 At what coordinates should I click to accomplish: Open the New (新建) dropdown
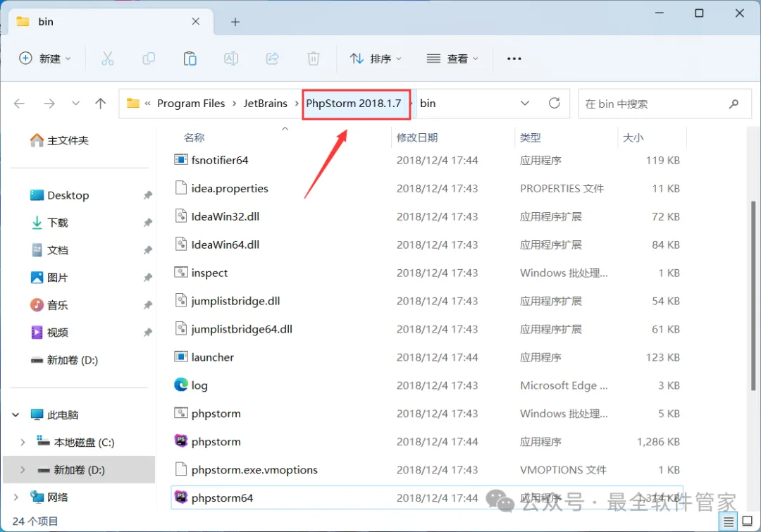point(45,58)
